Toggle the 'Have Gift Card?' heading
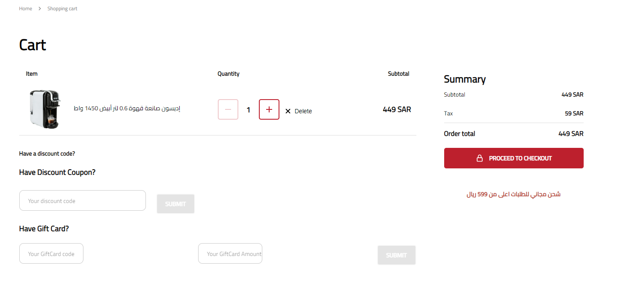Viewport: 644px width, 300px height. tap(44, 229)
